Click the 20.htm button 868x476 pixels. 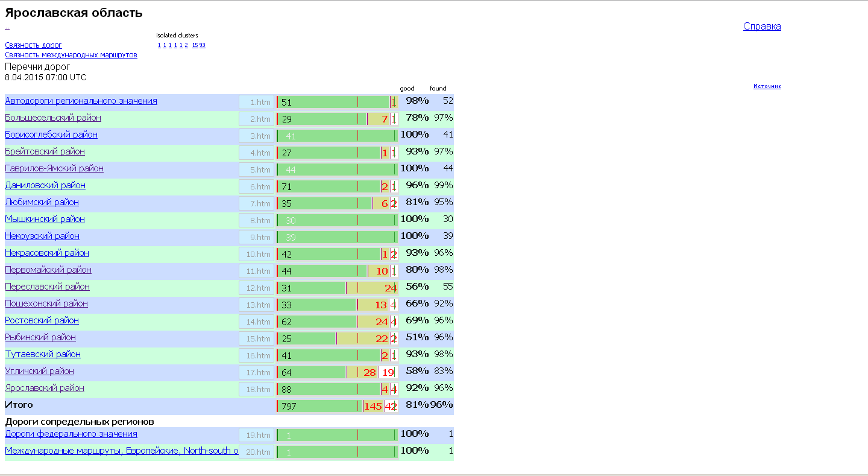[x=257, y=452]
